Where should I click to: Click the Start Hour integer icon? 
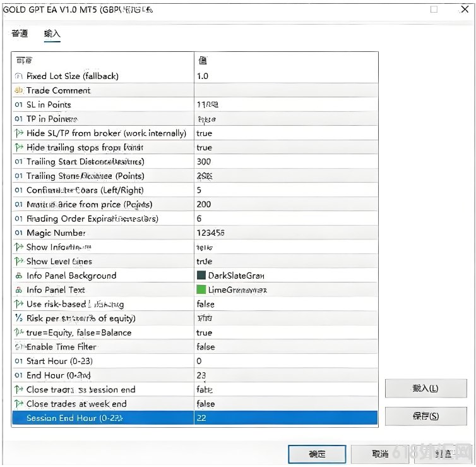point(18,361)
